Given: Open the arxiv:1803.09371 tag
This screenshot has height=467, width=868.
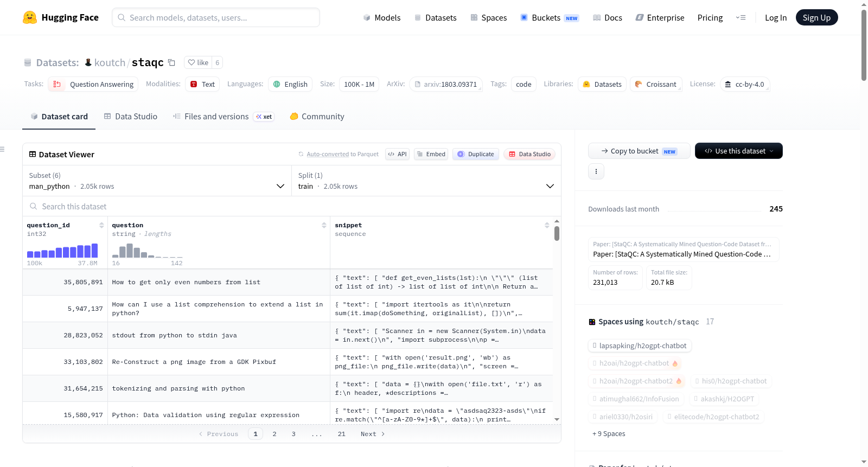Looking at the screenshot, I should coord(446,84).
